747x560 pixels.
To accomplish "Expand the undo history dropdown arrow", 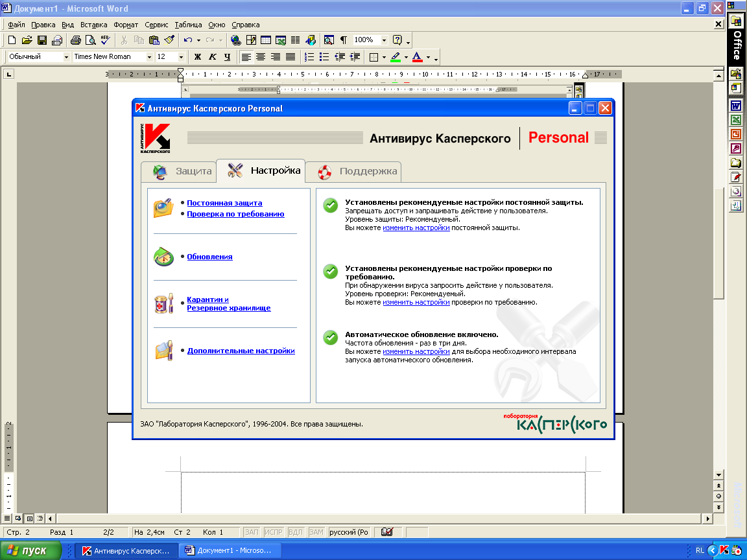I will pos(198,40).
